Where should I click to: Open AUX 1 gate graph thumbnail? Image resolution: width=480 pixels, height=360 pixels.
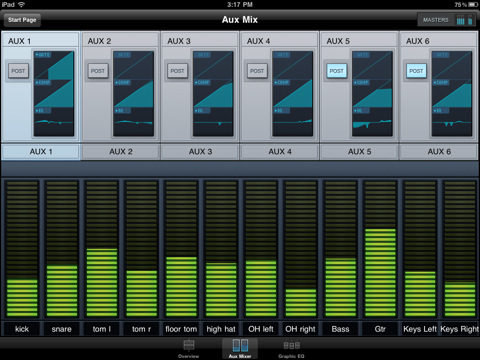[x=54, y=65]
